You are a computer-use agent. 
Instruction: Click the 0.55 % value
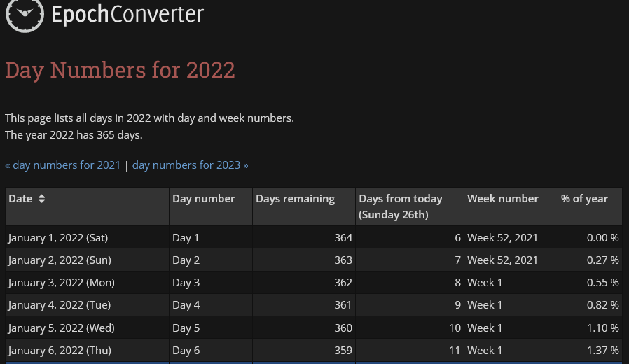click(602, 283)
